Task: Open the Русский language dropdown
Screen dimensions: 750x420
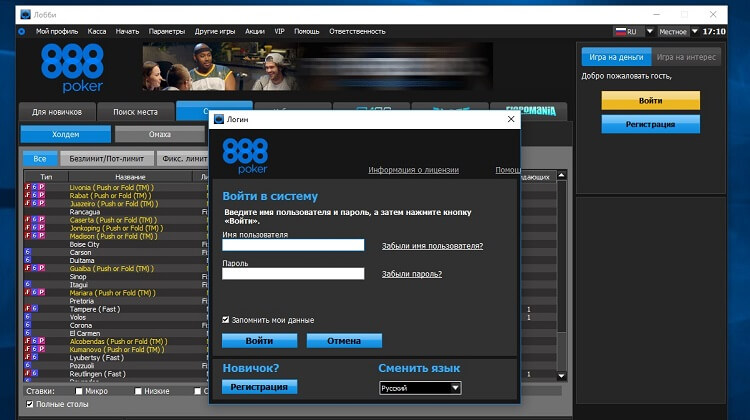Action: coord(420,388)
